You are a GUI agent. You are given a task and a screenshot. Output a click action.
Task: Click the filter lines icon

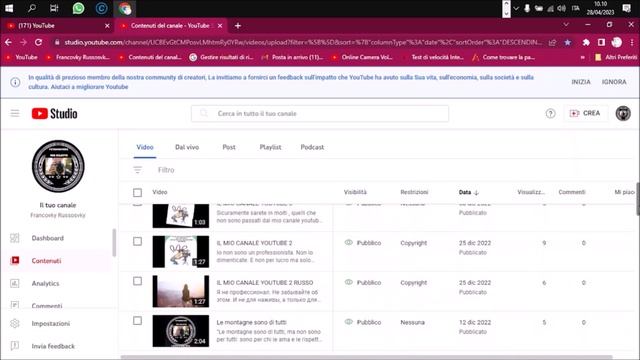138,170
